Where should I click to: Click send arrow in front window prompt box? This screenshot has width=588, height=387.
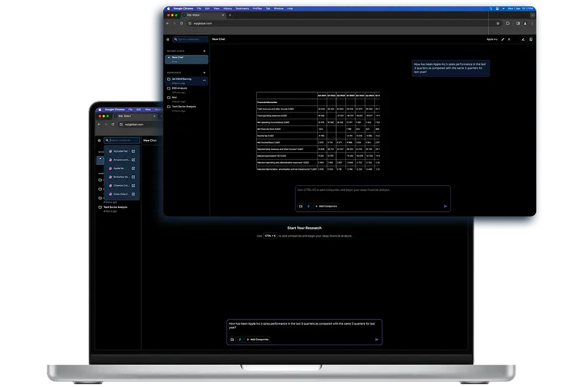[x=445, y=206]
